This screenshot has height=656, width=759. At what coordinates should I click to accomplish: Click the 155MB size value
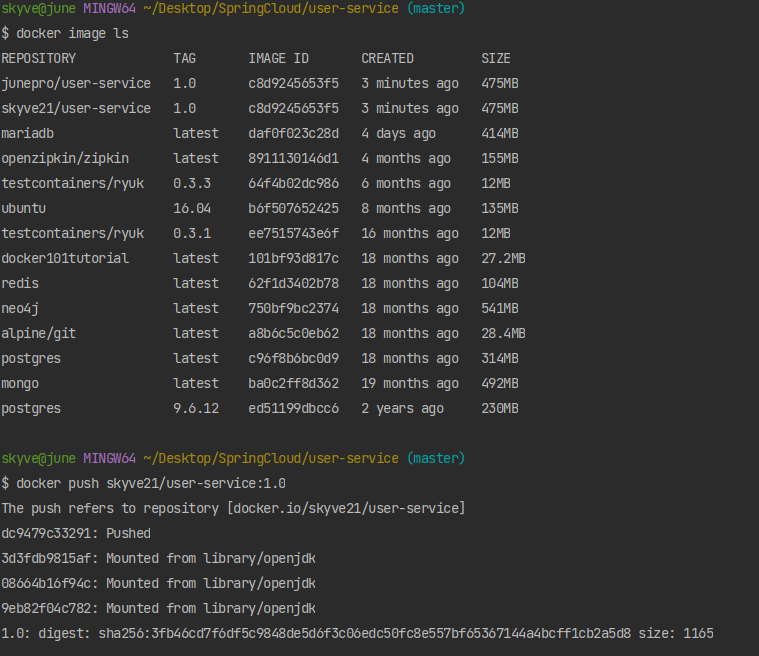click(x=500, y=159)
